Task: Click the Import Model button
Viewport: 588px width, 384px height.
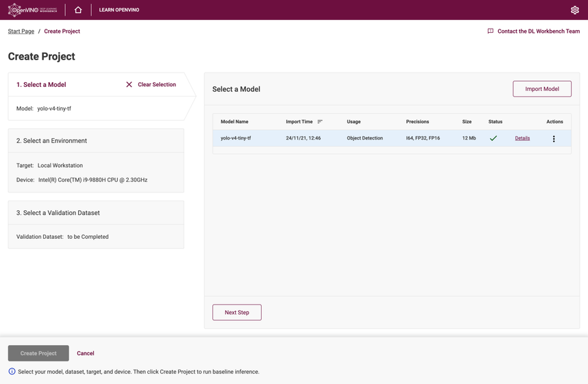Action: (542, 89)
